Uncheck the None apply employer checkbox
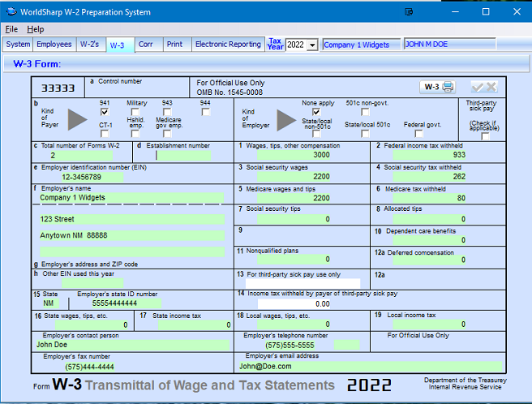This screenshot has height=404, width=532. point(316,112)
